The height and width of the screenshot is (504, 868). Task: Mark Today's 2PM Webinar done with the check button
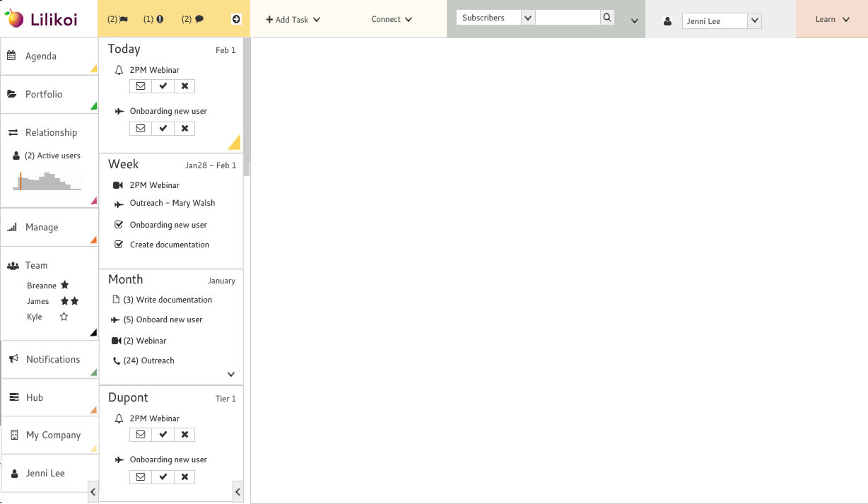click(162, 86)
